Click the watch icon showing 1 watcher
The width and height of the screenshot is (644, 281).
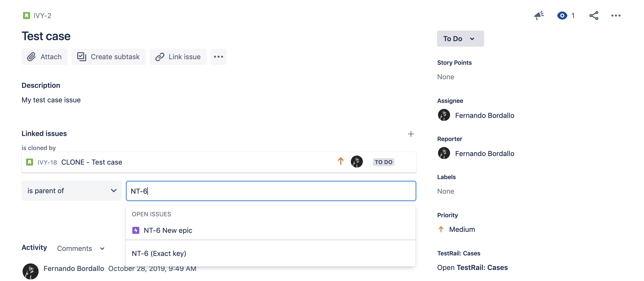click(562, 16)
